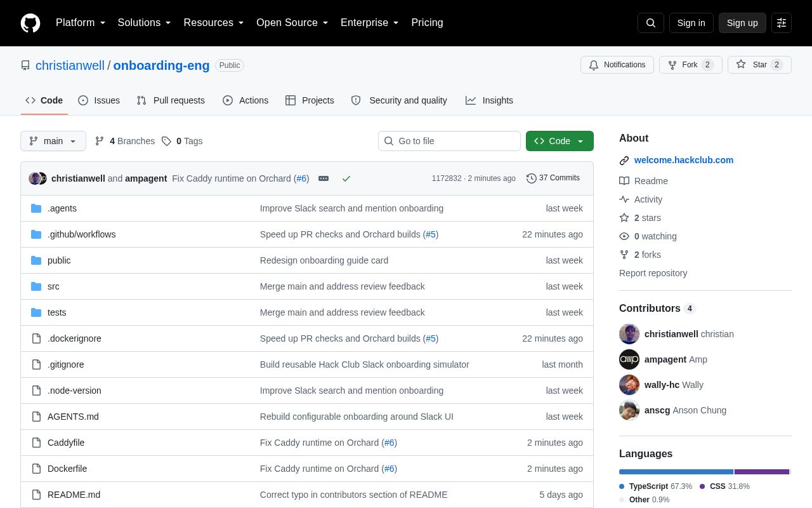View 4 Branches link
Image resolution: width=812 pixels, height=508 pixels.
(125, 141)
